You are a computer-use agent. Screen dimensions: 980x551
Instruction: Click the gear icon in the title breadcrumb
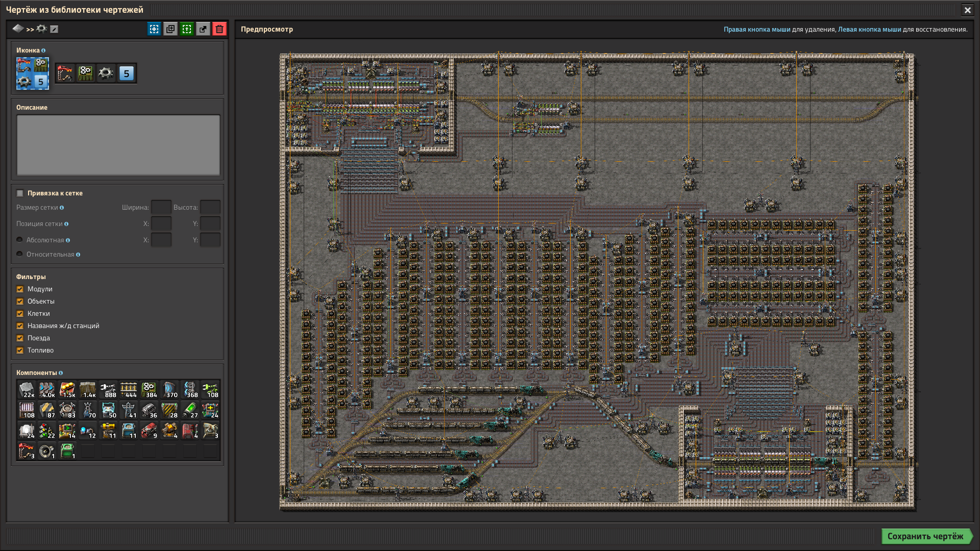pyautogui.click(x=42, y=29)
